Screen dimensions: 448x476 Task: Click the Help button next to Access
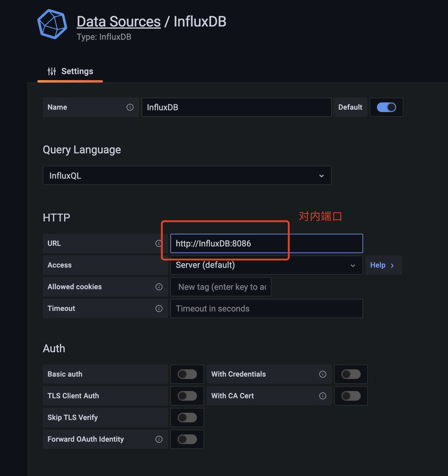click(384, 265)
